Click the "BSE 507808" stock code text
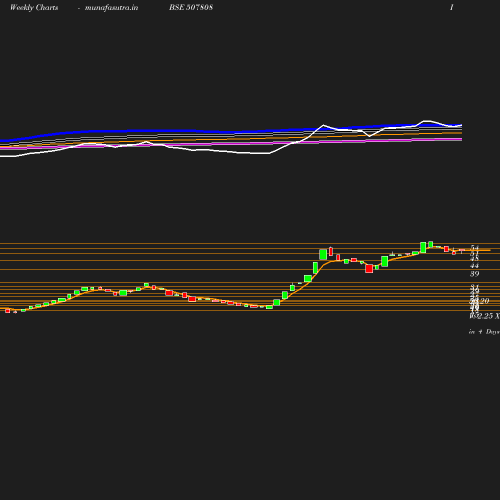This screenshot has height=500, width=500. tap(191, 7)
